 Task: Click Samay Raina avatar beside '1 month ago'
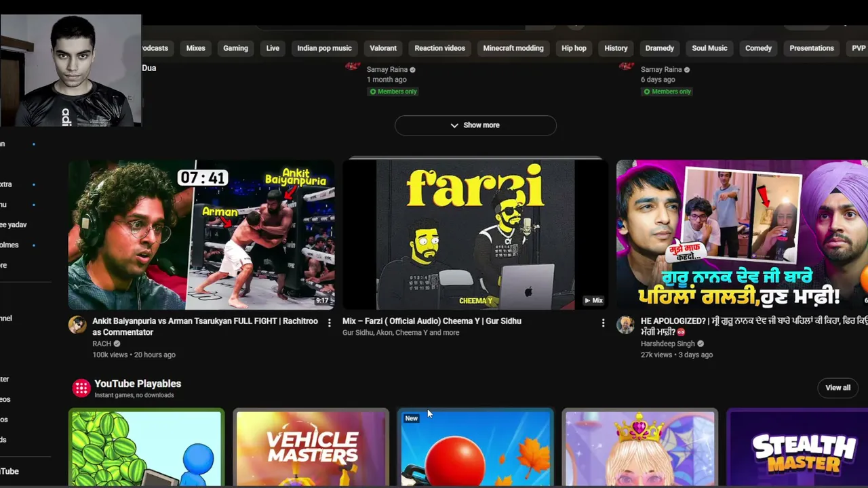(x=353, y=66)
